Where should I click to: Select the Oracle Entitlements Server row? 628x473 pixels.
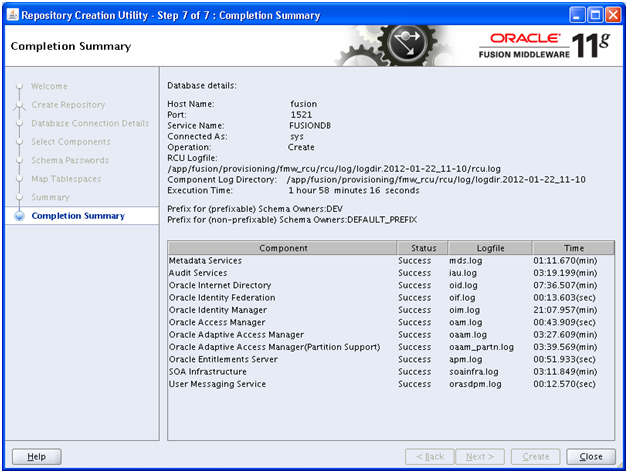coord(391,359)
